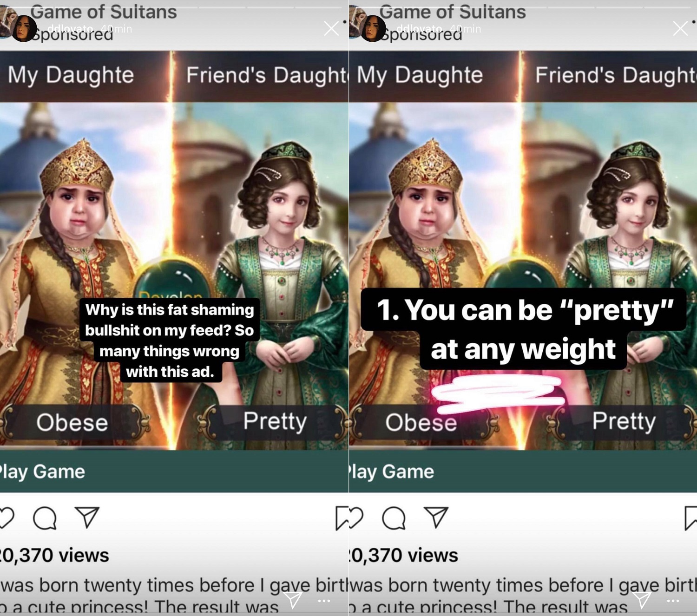Send left story via bottom paper-plane icon

[x=293, y=600]
